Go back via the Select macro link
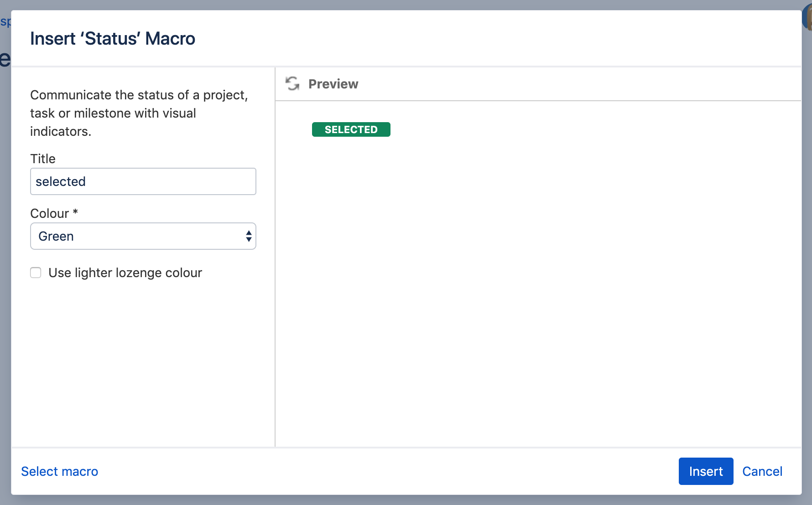Screen dimensions: 812x505 point(60,471)
